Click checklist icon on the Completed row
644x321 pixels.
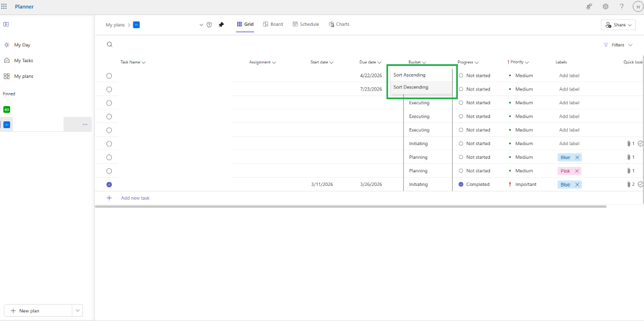point(640,185)
